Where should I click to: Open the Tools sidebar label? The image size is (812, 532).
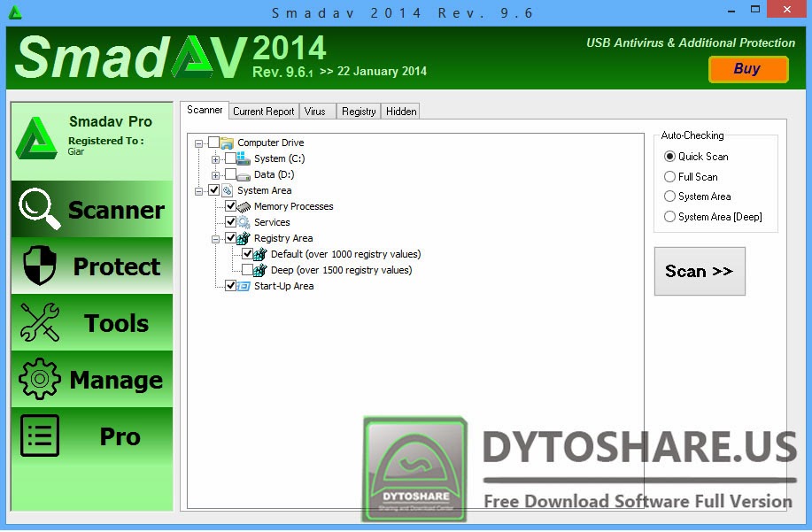[x=117, y=323]
